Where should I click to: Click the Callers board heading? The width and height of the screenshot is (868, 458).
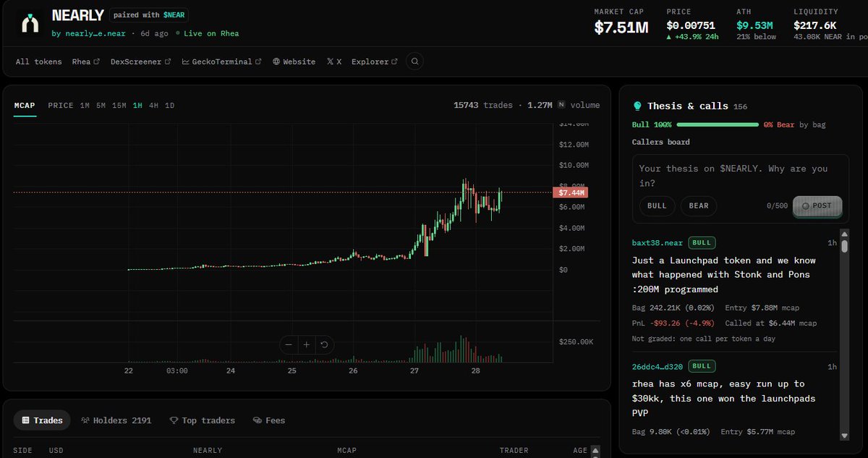pyautogui.click(x=660, y=142)
